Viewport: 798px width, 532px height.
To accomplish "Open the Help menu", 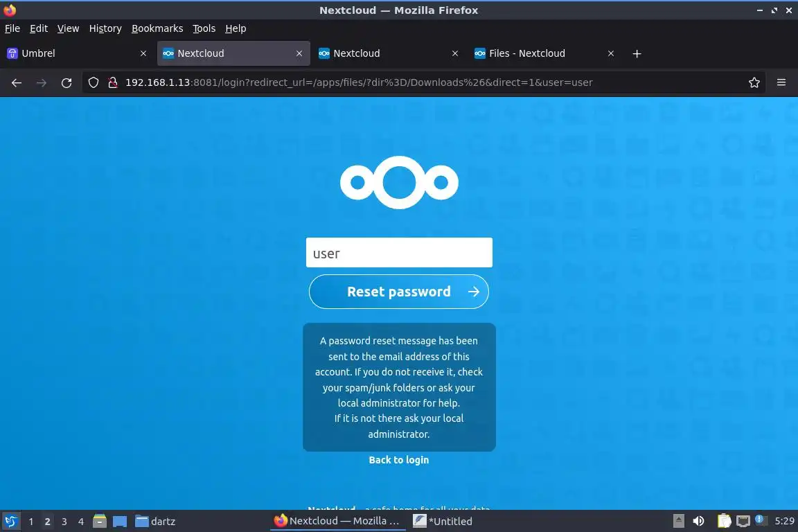I will (x=236, y=28).
